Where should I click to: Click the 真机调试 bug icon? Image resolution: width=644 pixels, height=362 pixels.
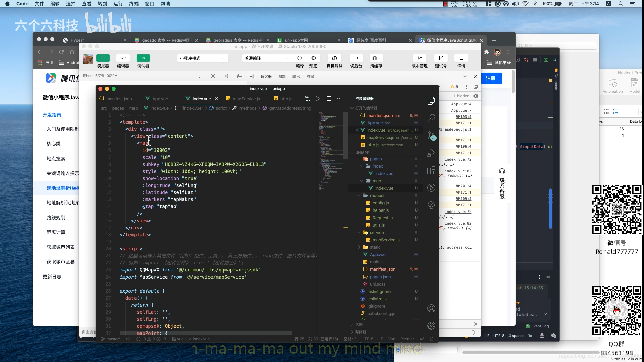point(334,58)
